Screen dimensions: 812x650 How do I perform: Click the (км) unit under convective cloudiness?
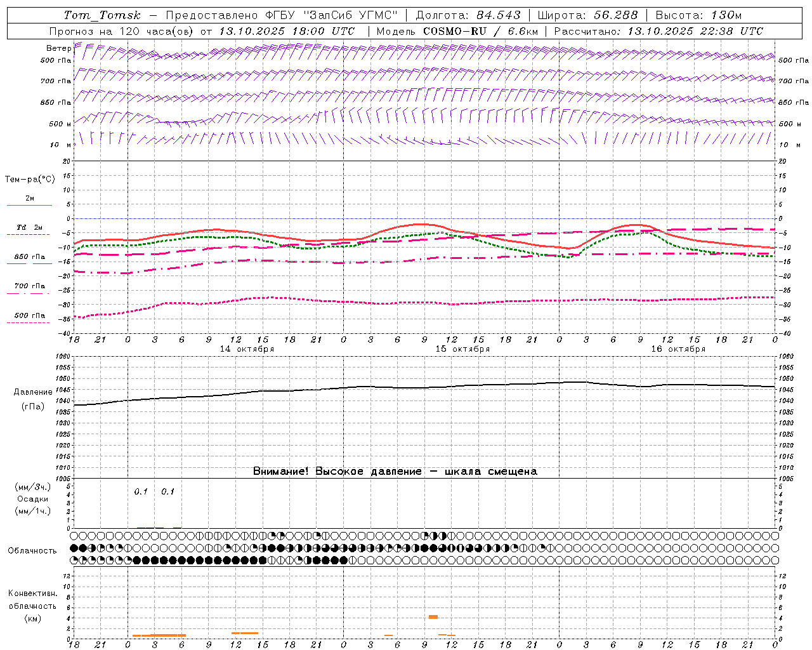click(x=32, y=618)
